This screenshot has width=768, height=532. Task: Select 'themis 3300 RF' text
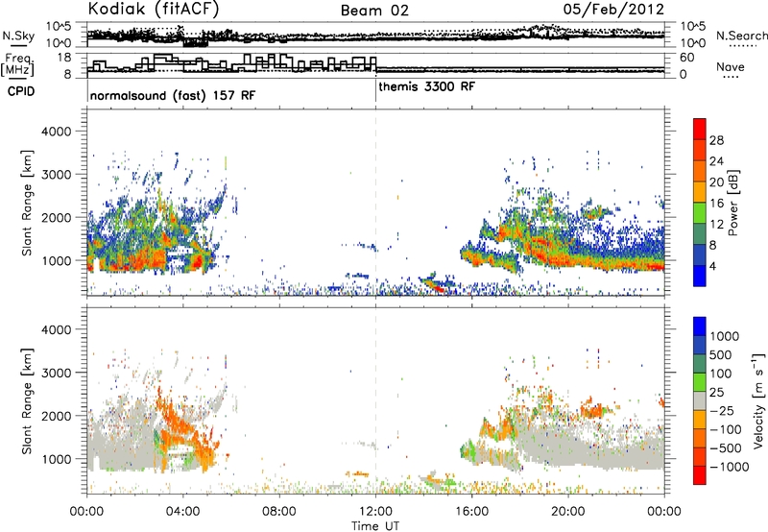click(x=426, y=86)
